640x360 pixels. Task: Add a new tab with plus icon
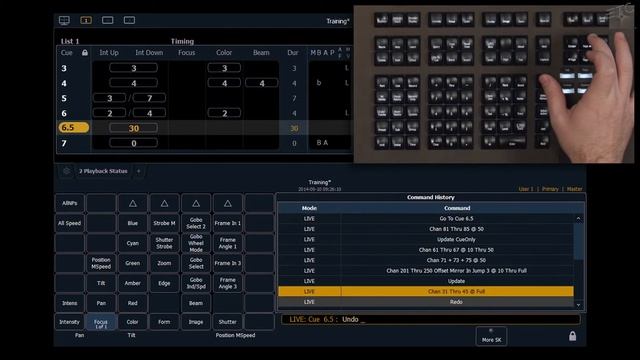coord(139,171)
